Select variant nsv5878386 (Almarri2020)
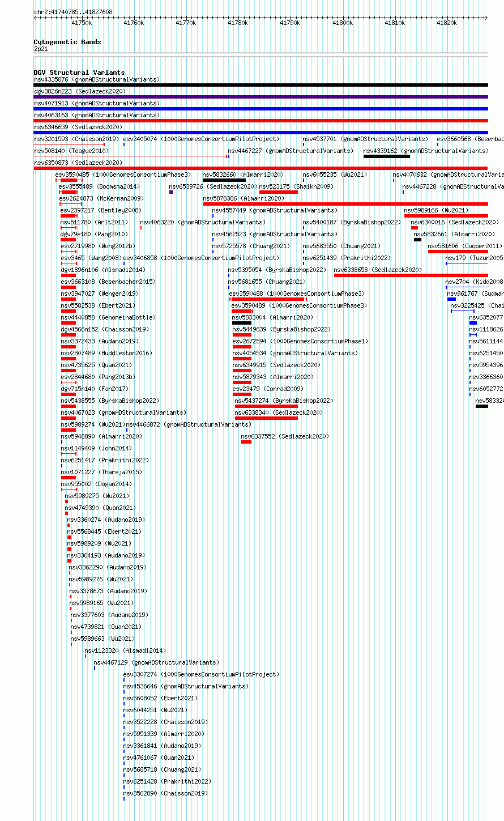Screen dimensions: 504x821 (244, 198)
